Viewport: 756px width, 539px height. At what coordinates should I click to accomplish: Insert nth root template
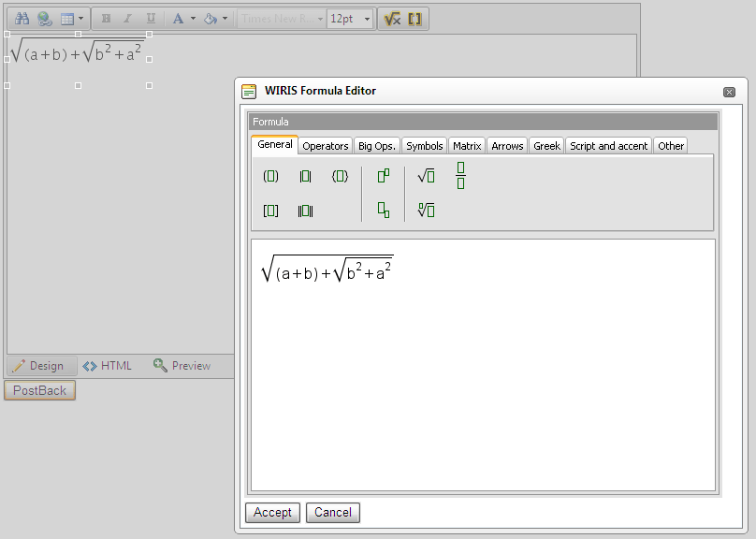(427, 211)
